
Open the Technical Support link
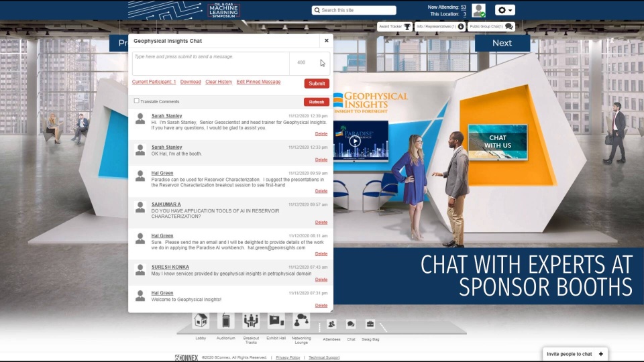click(324, 357)
